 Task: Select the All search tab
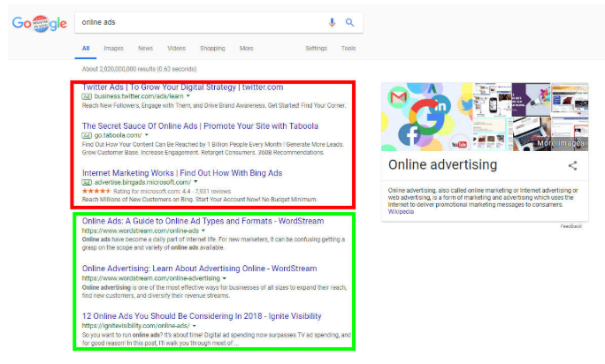(86, 49)
